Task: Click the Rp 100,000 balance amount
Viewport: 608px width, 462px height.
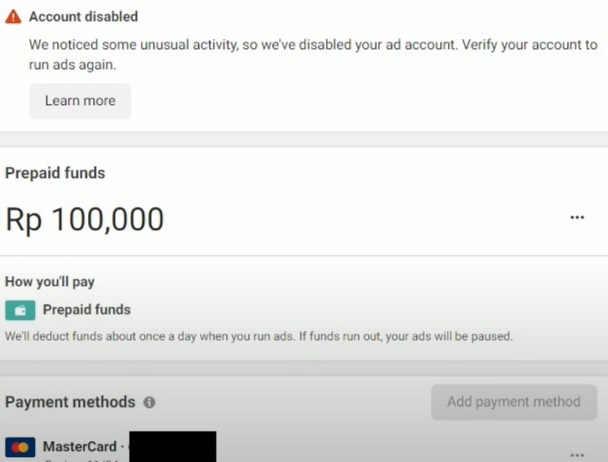Action: (85, 219)
